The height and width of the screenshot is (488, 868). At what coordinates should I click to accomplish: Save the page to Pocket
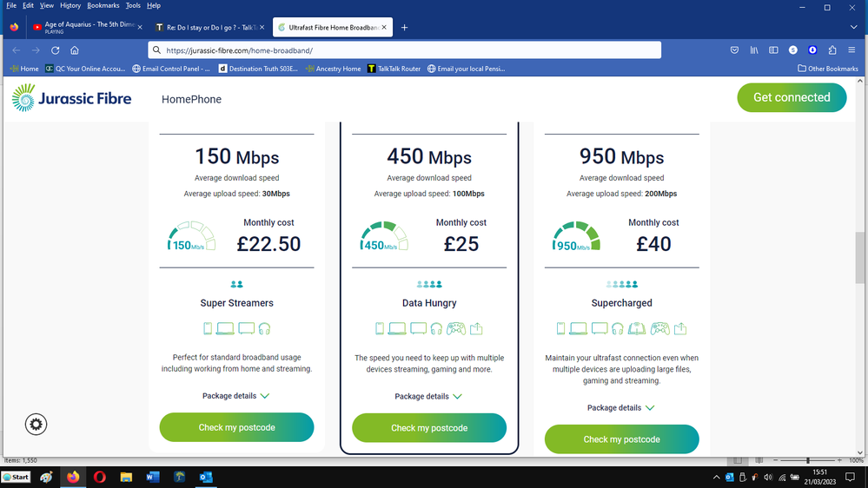point(734,50)
